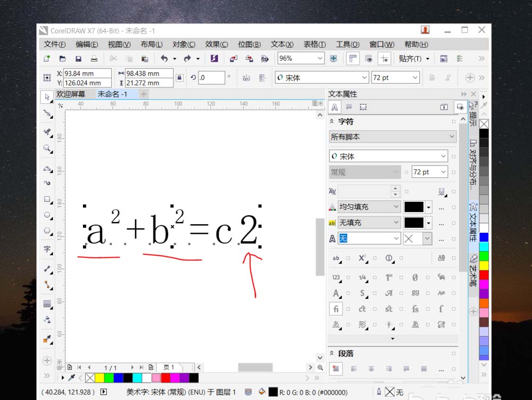This screenshot has height=400, width=532.
Task: Click the superscript position X² icon
Action: pos(363,258)
